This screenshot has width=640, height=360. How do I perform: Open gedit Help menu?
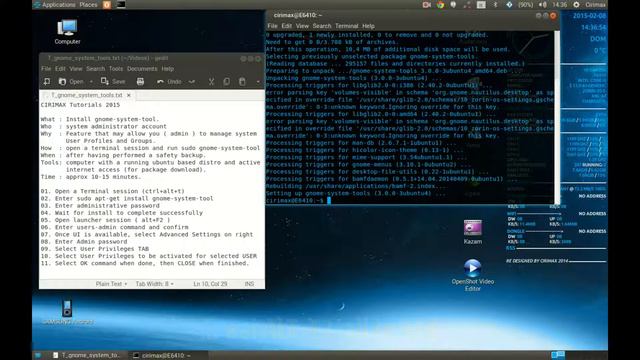pyautogui.click(x=168, y=69)
